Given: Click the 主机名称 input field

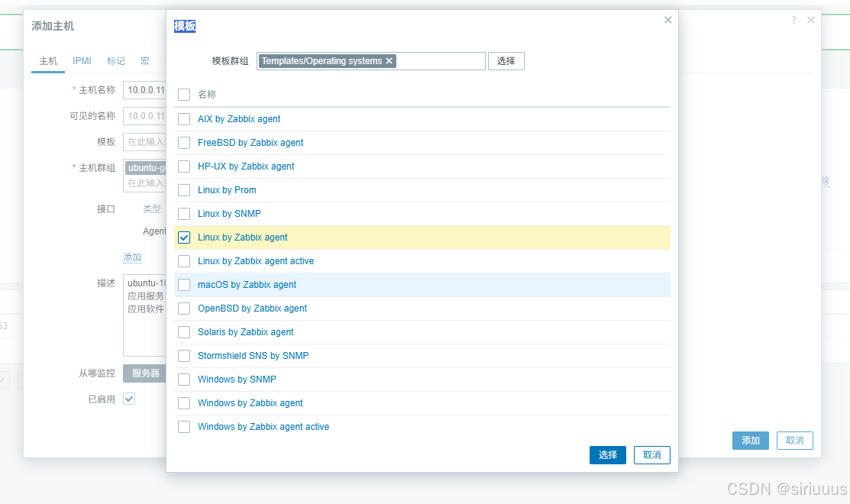Looking at the screenshot, I should point(145,90).
